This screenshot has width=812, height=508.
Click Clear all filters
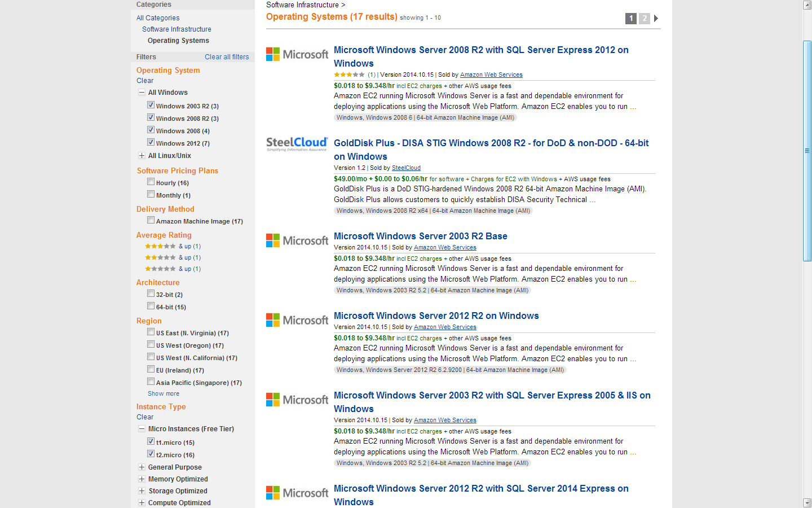tap(227, 57)
